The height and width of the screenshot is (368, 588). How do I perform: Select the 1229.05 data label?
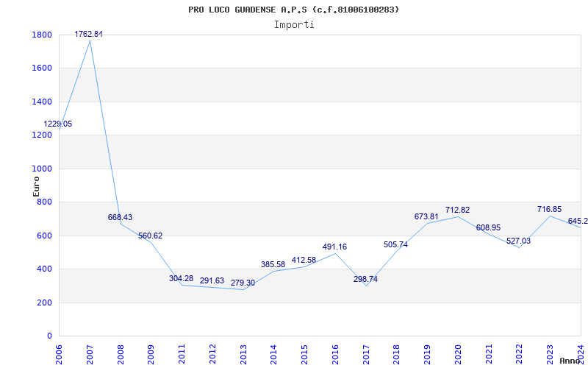coord(58,124)
